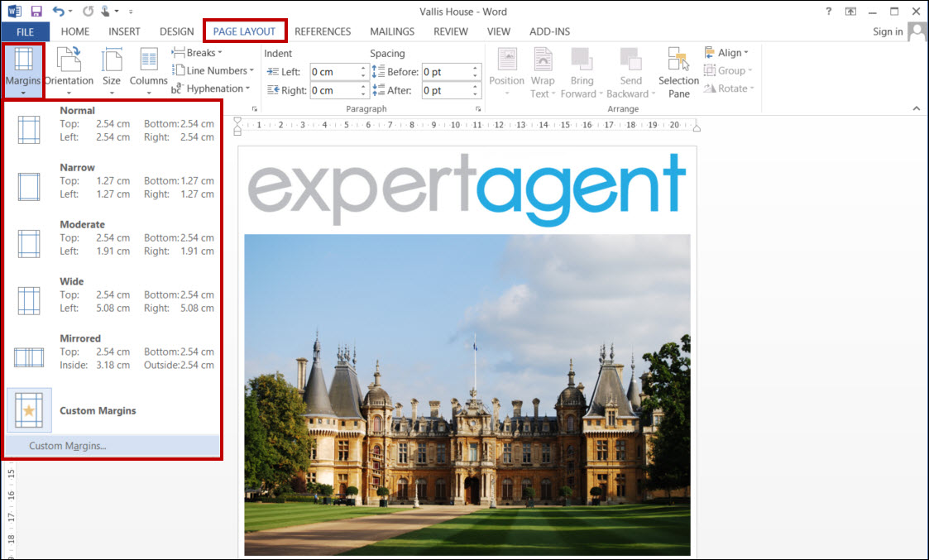This screenshot has height=560, width=929.
Task: Open the Align dropdown
Action: [x=726, y=53]
